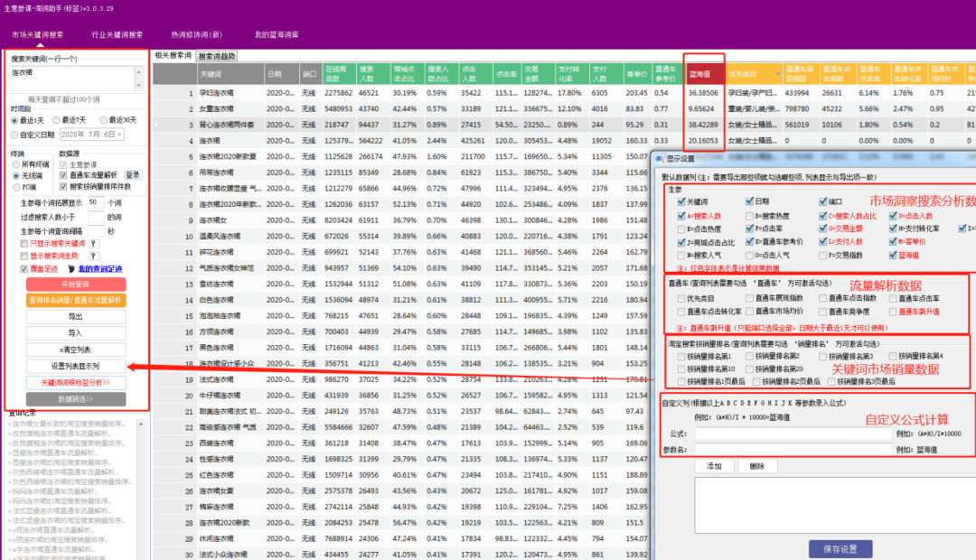This screenshot has height=560, width=976.
Task: Expand 关键词词根标签分析>> section
Action: tap(76, 382)
